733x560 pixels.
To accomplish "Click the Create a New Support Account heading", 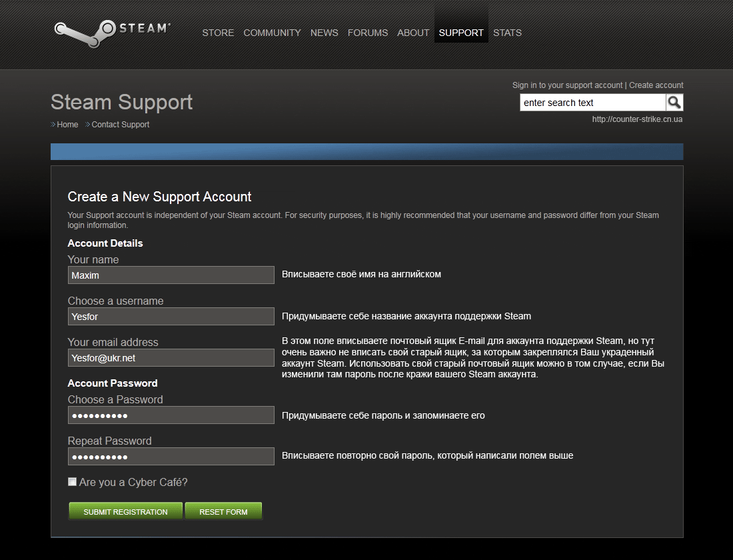I will 159,197.
